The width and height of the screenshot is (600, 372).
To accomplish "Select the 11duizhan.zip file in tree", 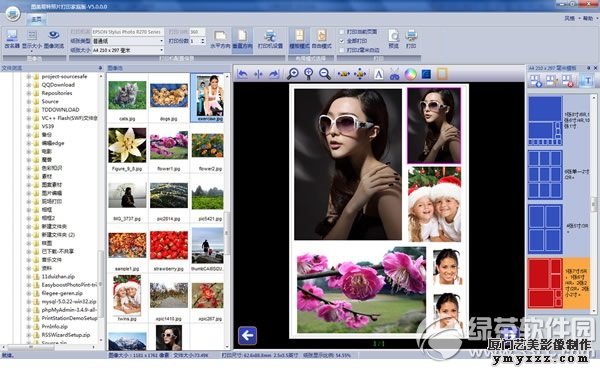I will [x=58, y=276].
